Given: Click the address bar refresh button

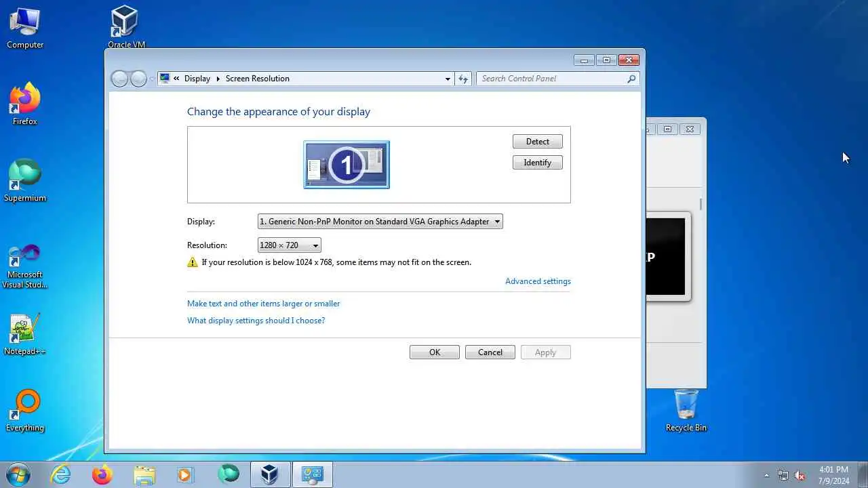Looking at the screenshot, I should point(463,79).
